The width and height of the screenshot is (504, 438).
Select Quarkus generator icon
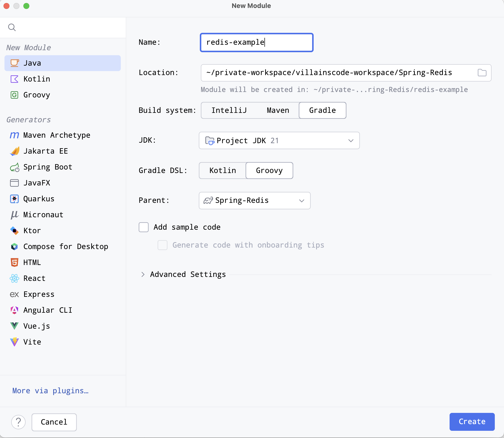[x=15, y=198]
